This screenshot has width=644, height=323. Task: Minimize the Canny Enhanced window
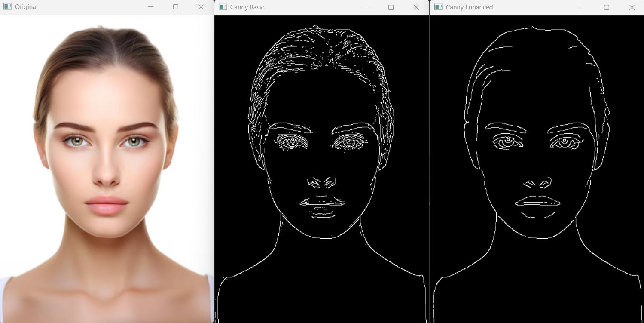581,7
